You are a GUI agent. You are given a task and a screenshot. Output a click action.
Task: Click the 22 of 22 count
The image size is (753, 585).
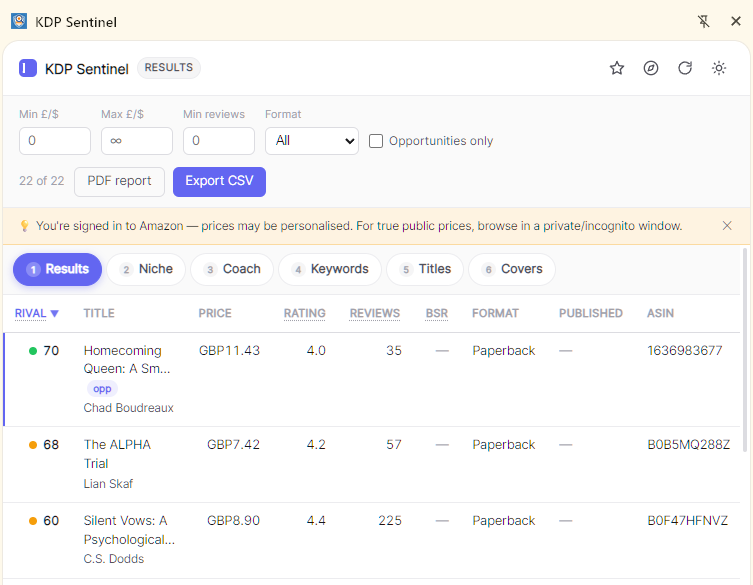tap(41, 181)
